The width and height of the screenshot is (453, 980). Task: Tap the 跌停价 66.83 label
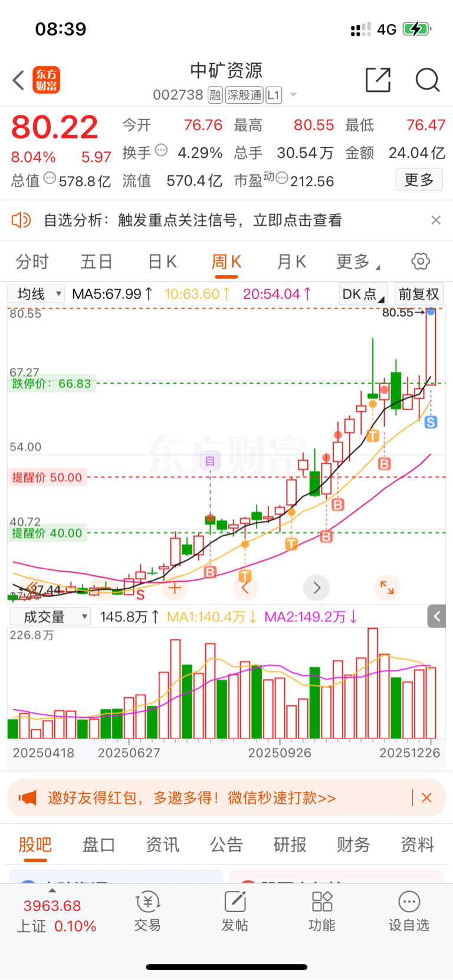(52, 384)
